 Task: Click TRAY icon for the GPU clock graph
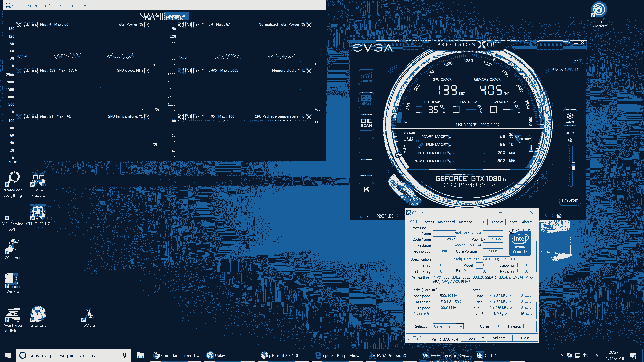(x=35, y=71)
